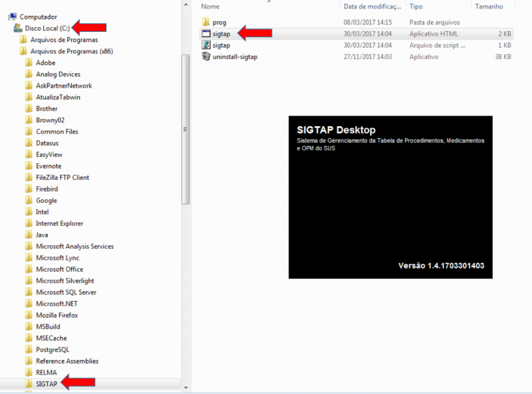The width and height of the screenshot is (532, 394).
Task: Select the Microsoft Analysis Services folder
Action: click(74, 246)
